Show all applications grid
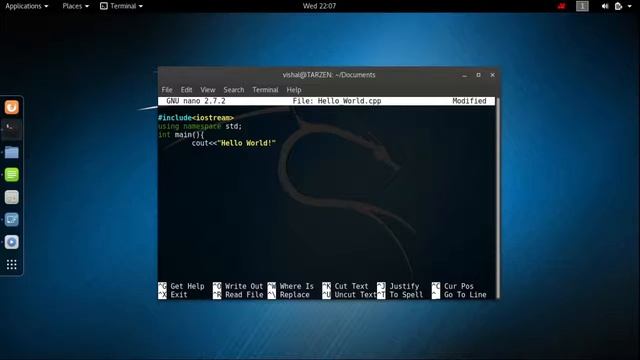640x360 pixels. tap(11, 264)
